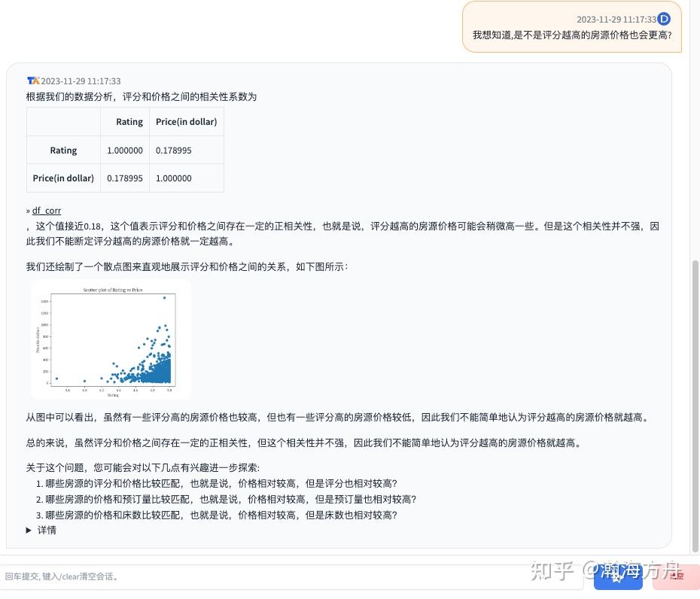Click the TA assistant avatar icon
Screen dimensions: 700x599
[33, 81]
